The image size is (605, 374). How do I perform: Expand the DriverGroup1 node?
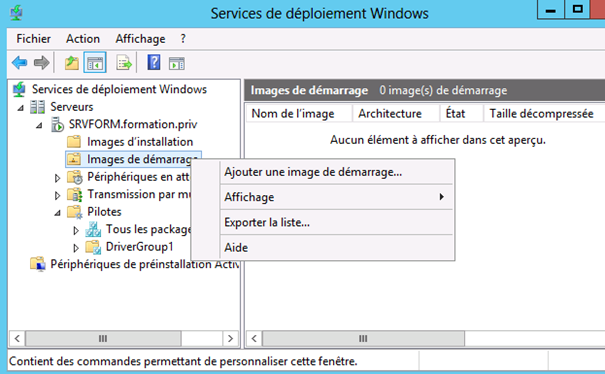[76, 248]
